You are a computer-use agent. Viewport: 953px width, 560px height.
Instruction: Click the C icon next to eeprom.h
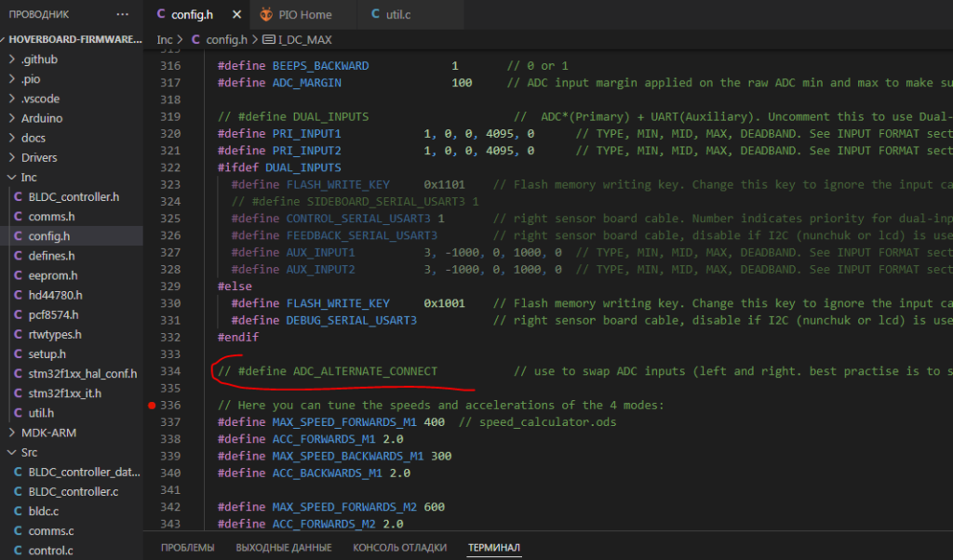(x=19, y=275)
